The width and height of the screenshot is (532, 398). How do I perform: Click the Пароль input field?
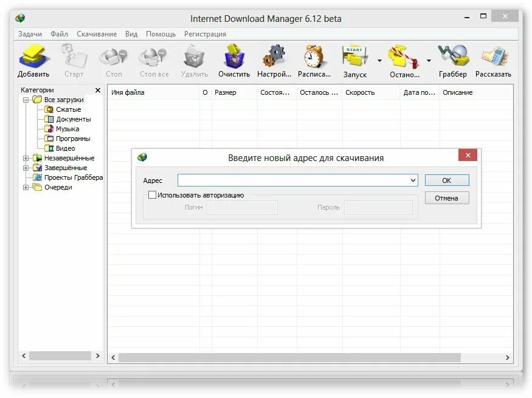tap(378, 207)
